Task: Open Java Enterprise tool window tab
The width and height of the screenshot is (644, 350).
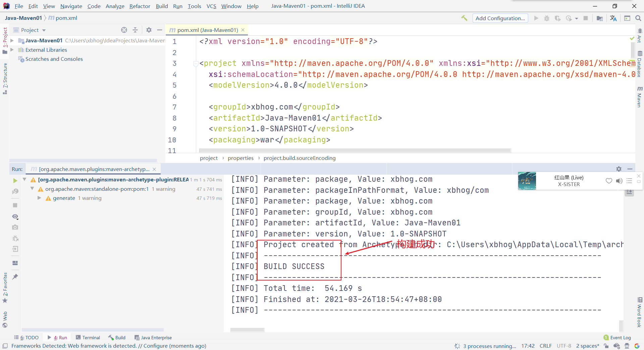Action: tap(153, 338)
